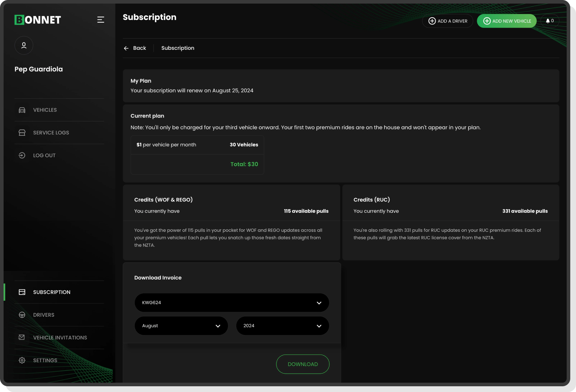Click the Settings gear icon in sidebar

click(22, 360)
